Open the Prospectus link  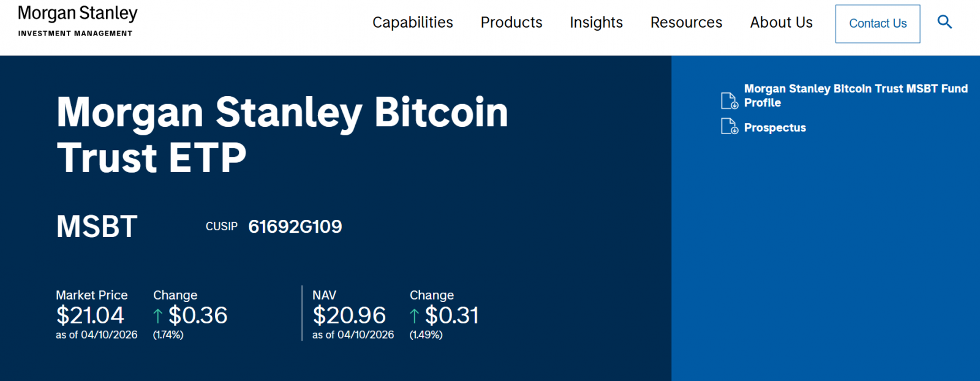point(775,127)
